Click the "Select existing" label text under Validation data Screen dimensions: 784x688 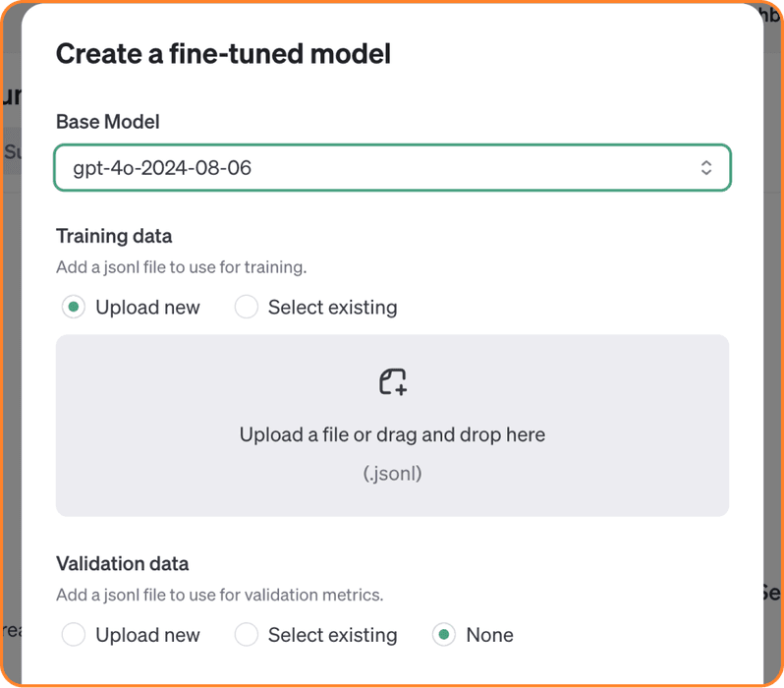coord(332,635)
